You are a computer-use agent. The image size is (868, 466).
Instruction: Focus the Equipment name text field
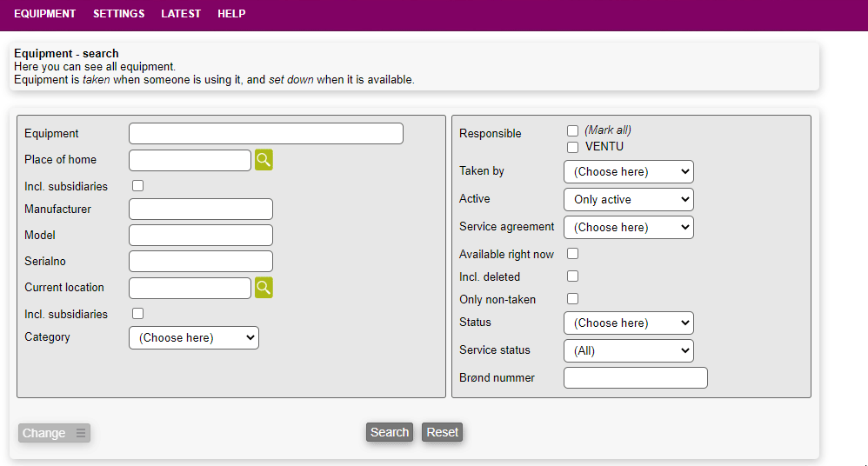tap(266, 133)
